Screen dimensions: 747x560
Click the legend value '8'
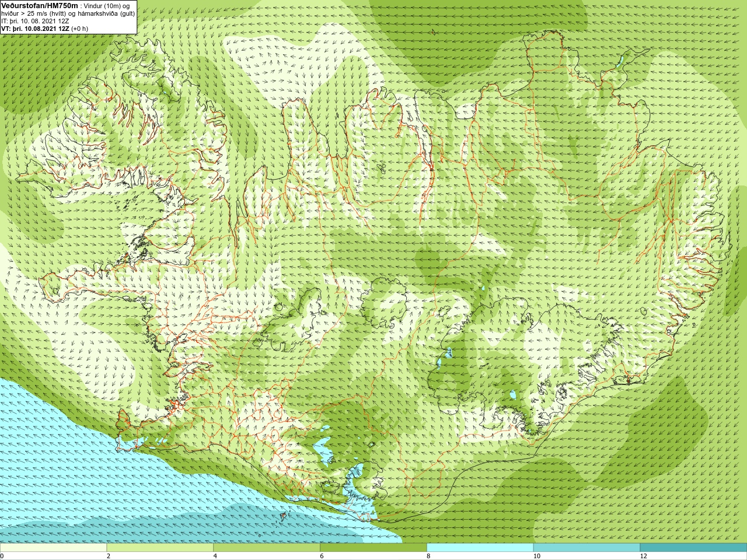tap(428, 556)
